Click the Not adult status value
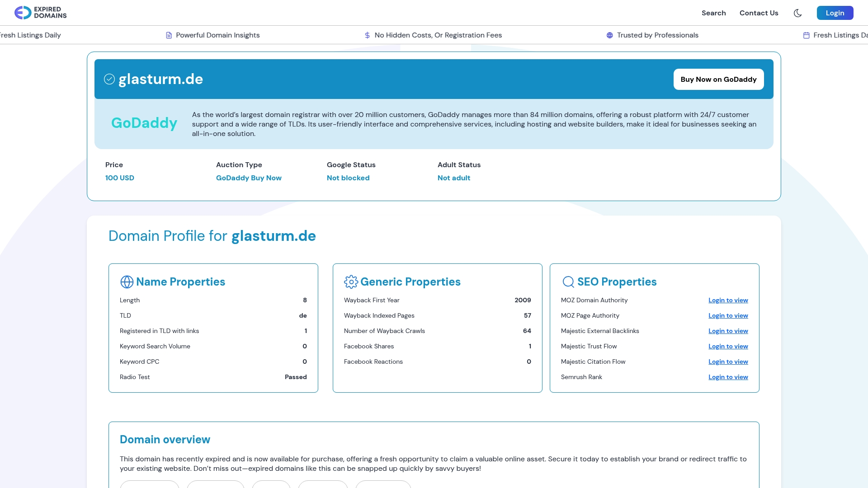 454,178
